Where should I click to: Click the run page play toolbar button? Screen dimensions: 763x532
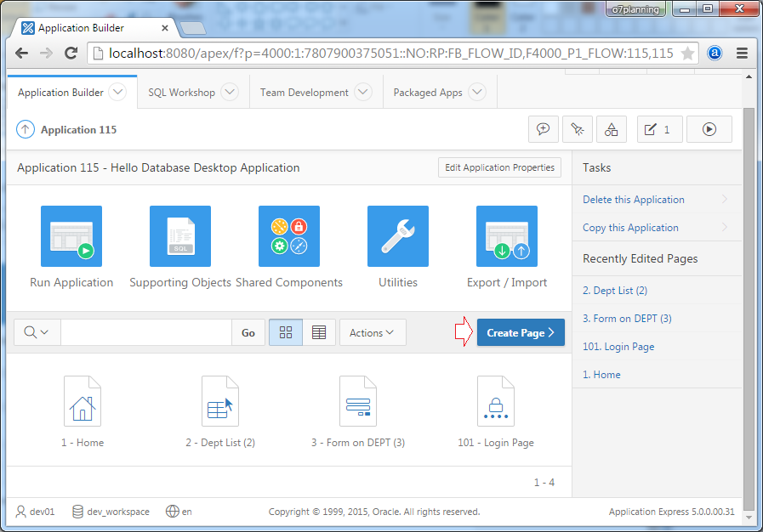tap(709, 129)
